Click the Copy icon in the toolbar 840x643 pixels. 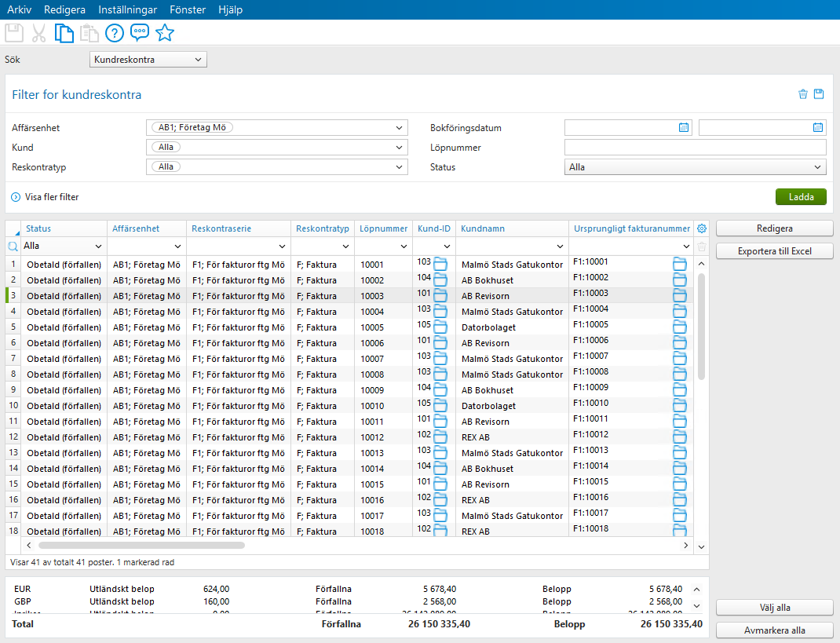[64, 33]
